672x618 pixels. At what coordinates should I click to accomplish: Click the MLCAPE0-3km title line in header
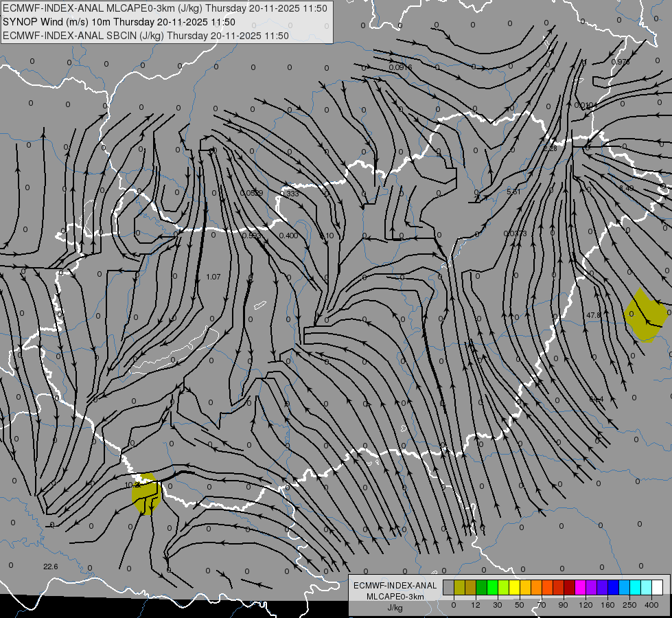pyautogui.click(x=165, y=8)
